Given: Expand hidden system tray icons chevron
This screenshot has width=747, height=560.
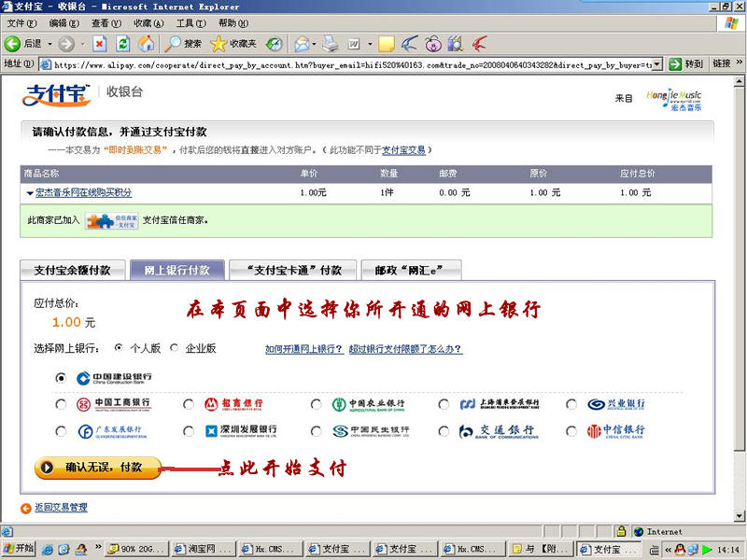Looking at the screenshot, I should pyautogui.click(x=668, y=550).
